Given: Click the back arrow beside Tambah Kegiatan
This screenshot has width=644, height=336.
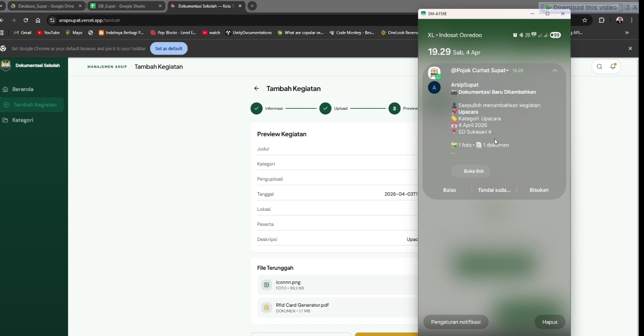Looking at the screenshot, I should (256, 88).
